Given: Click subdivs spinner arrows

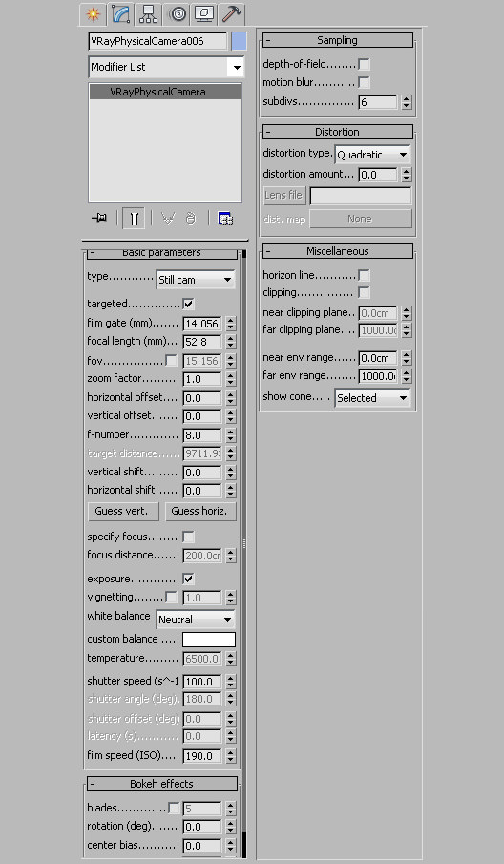Looking at the screenshot, I should point(407,102).
